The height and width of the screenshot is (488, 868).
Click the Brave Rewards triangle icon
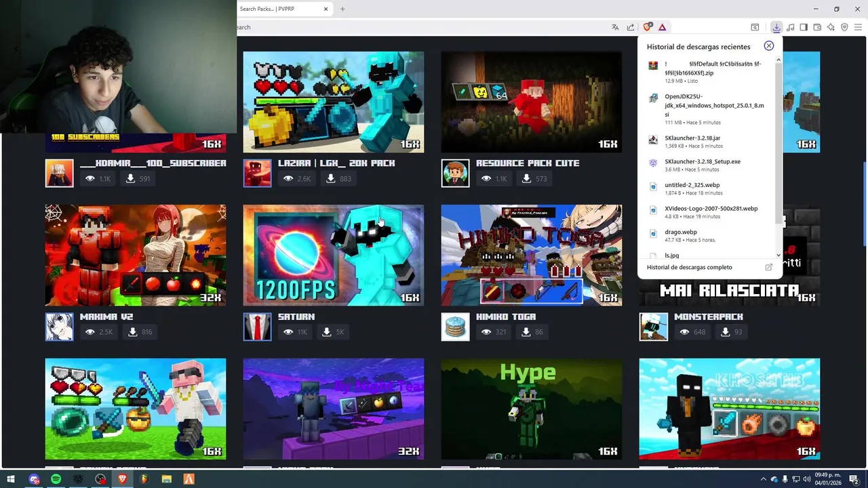(662, 27)
